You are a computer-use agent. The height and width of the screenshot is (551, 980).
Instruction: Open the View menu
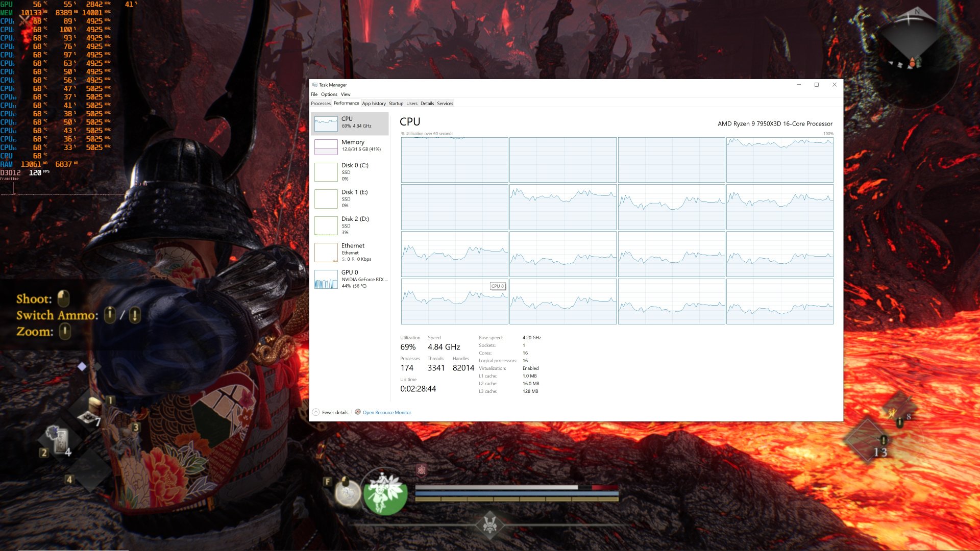[x=346, y=94]
